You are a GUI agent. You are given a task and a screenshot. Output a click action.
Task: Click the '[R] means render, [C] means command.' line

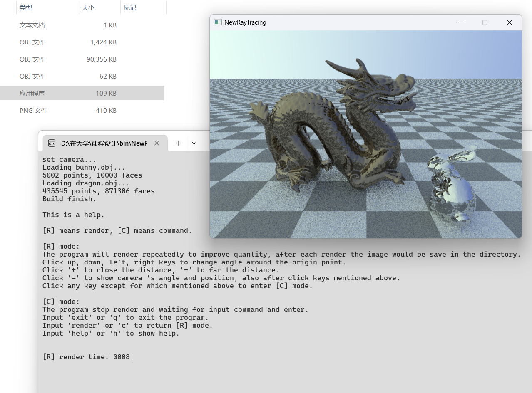117,230
